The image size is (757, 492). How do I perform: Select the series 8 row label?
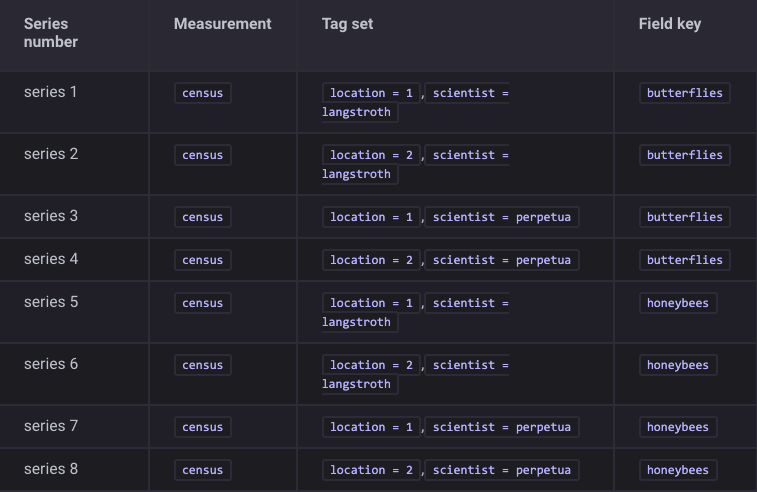click(51, 469)
